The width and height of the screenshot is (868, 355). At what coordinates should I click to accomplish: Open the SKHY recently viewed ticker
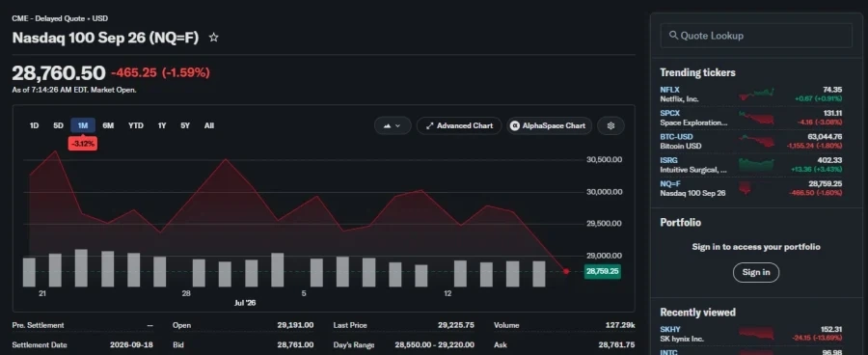pyautogui.click(x=670, y=330)
